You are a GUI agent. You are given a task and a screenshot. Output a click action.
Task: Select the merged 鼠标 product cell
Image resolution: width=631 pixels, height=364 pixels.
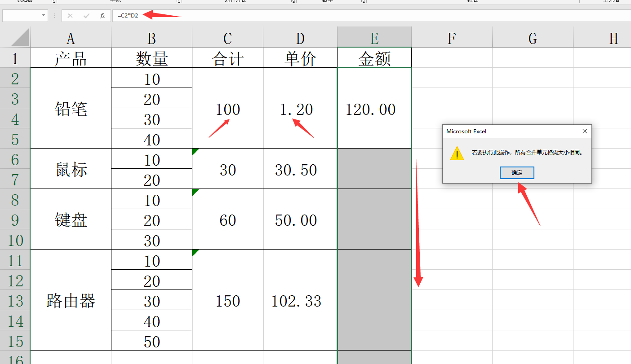[71, 169]
